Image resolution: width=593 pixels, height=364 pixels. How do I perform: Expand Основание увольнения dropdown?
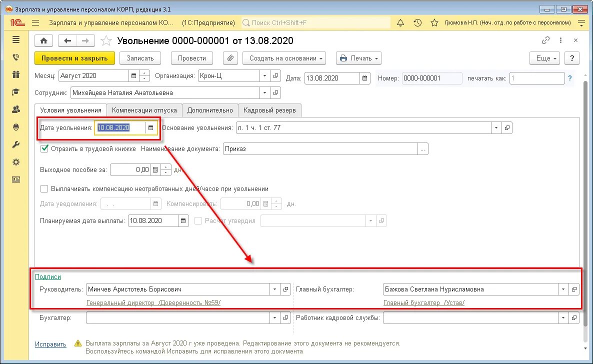(496, 128)
